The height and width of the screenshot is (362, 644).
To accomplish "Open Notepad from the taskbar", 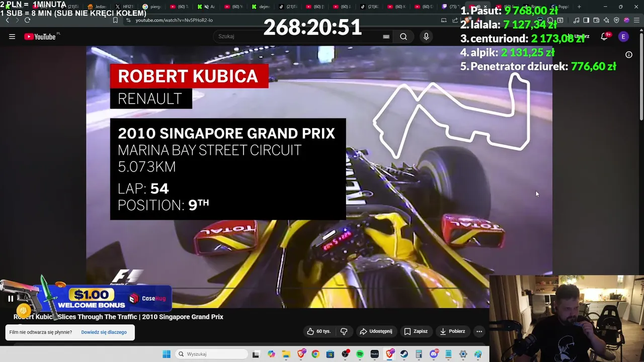I will point(448,354).
